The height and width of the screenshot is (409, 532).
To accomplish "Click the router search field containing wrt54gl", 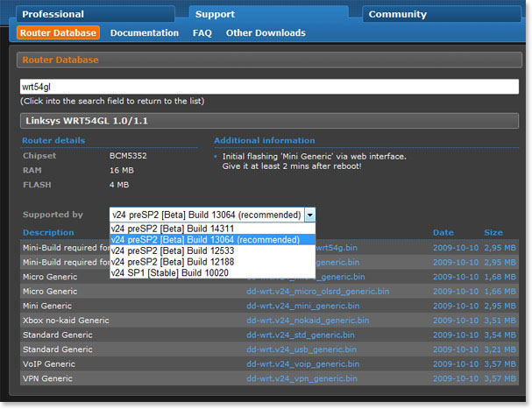I will pos(269,87).
